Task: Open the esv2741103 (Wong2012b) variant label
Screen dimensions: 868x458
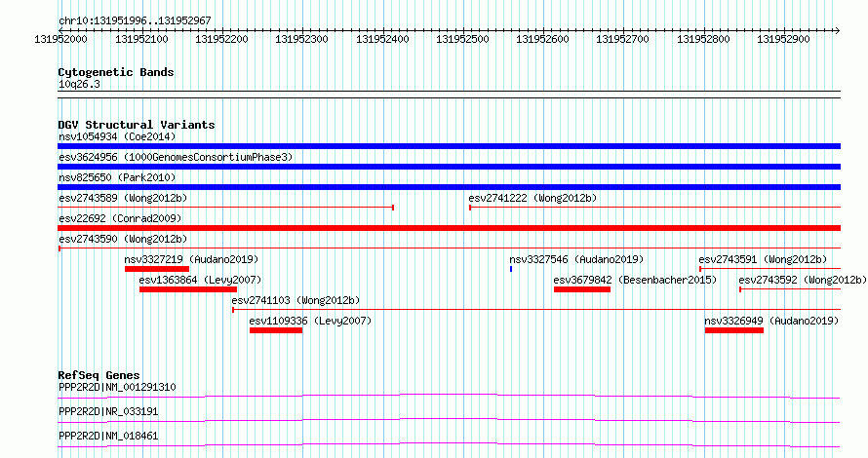Action: [296, 300]
